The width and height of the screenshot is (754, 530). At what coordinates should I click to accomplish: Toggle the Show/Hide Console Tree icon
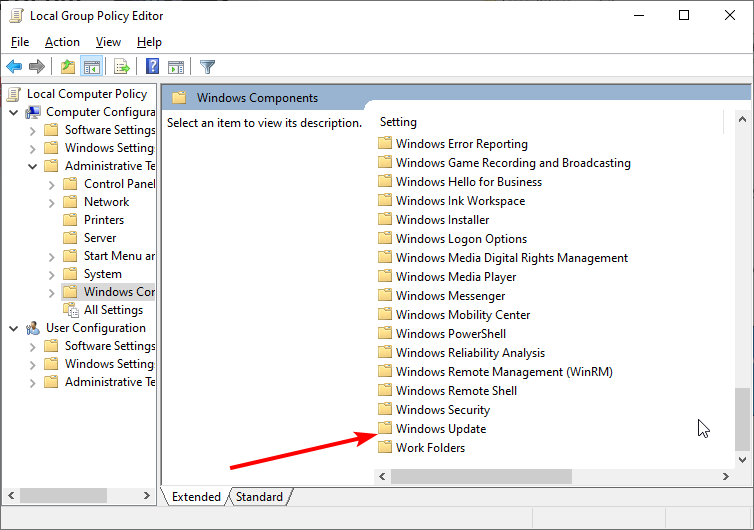pos(91,66)
